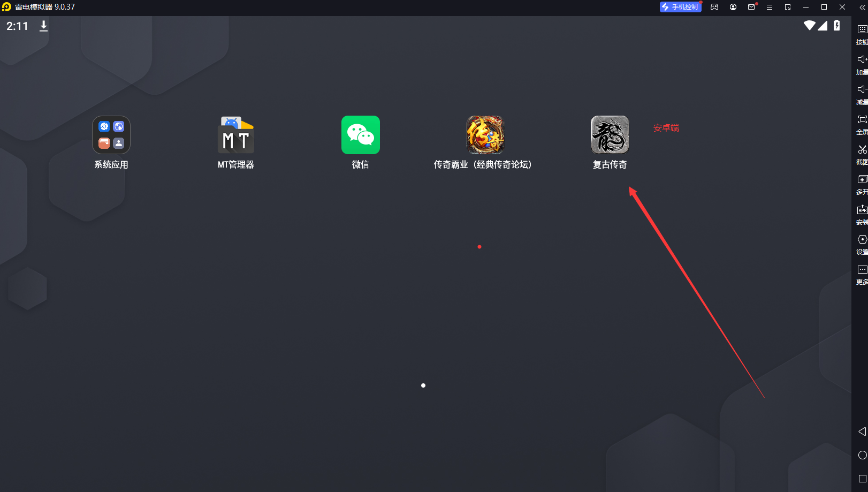Launch MT管理器 app
This screenshot has height=492, width=868.
point(236,135)
